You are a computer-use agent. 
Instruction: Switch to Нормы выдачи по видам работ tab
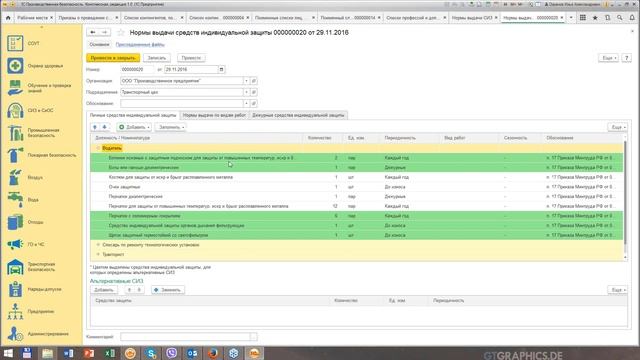214,115
